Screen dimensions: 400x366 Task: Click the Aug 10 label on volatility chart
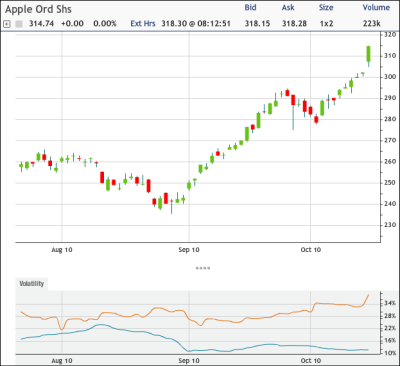(x=62, y=360)
